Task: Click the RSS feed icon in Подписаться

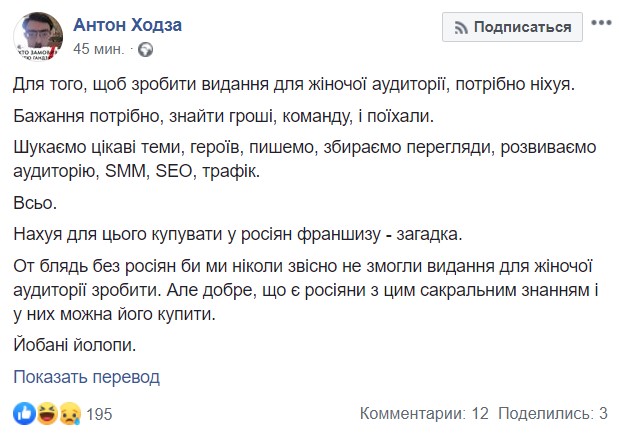Action: pos(459,28)
